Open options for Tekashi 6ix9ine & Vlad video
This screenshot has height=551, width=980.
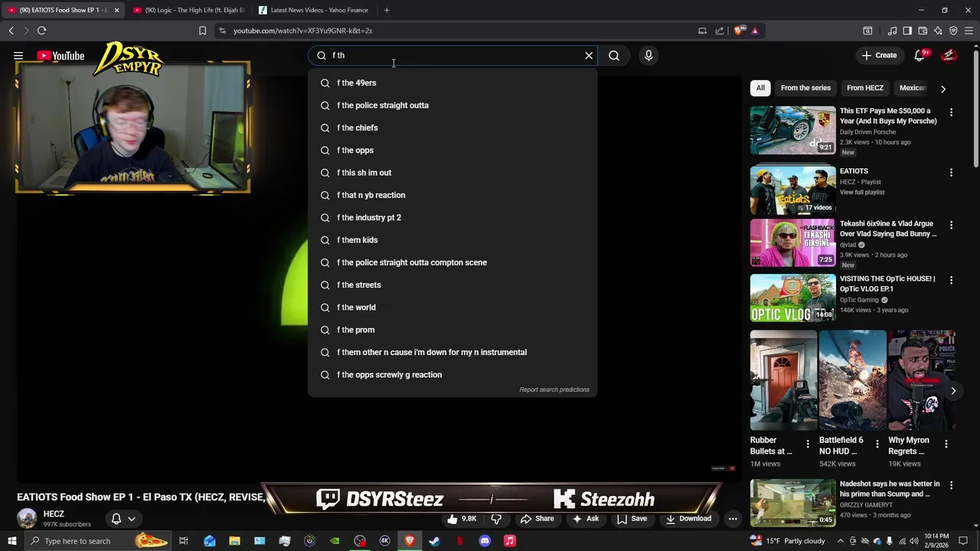point(951,225)
